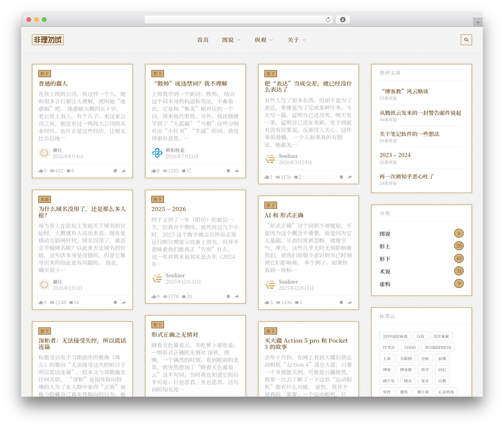Click the WORDPRESS tag
Image resolution: width=504 pixels, height=427 pixels.
coord(438,347)
